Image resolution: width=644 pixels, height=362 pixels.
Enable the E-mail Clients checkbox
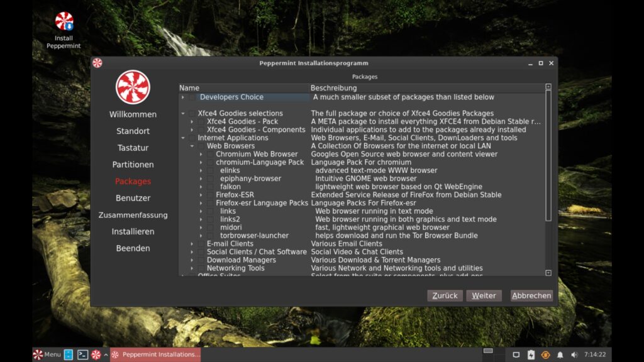[201, 244]
